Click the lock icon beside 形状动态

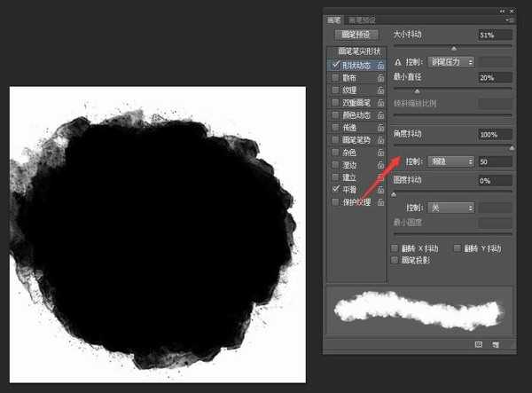click(380, 65)
